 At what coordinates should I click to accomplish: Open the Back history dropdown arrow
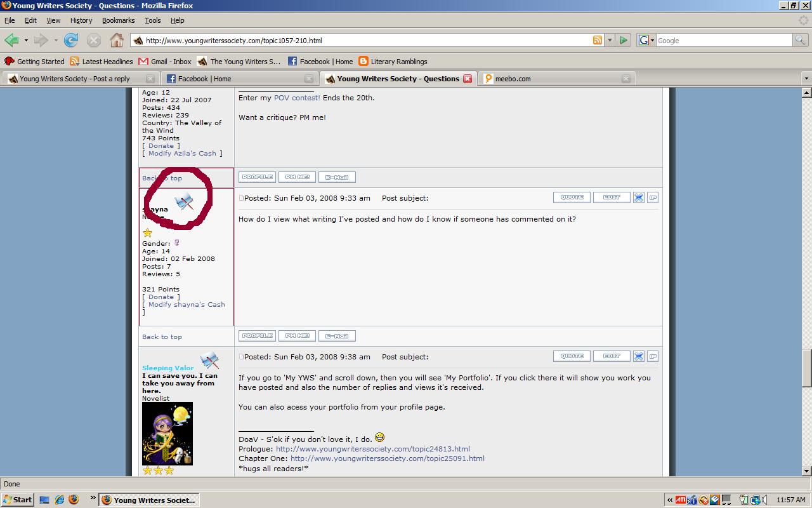pyautogui.click(x=26, y=40)
